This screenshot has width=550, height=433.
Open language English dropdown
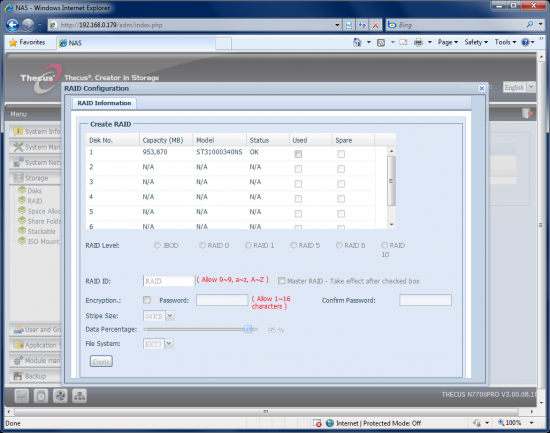531,87
